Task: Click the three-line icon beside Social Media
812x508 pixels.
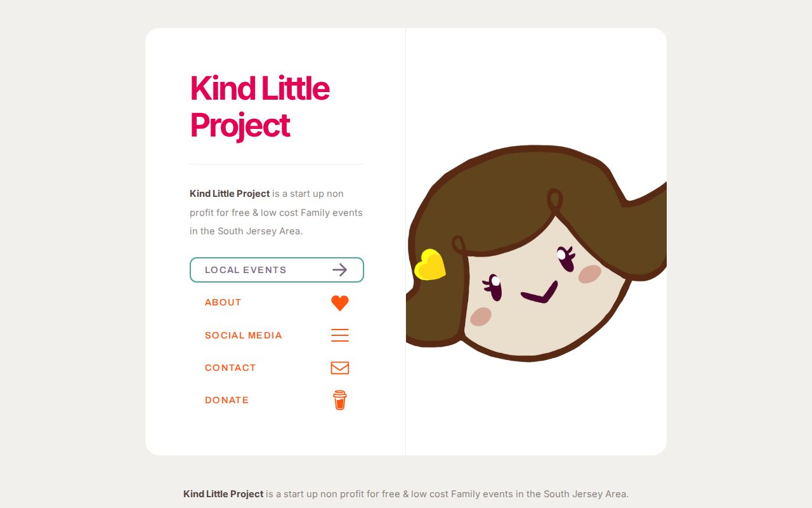Action: 340,335
